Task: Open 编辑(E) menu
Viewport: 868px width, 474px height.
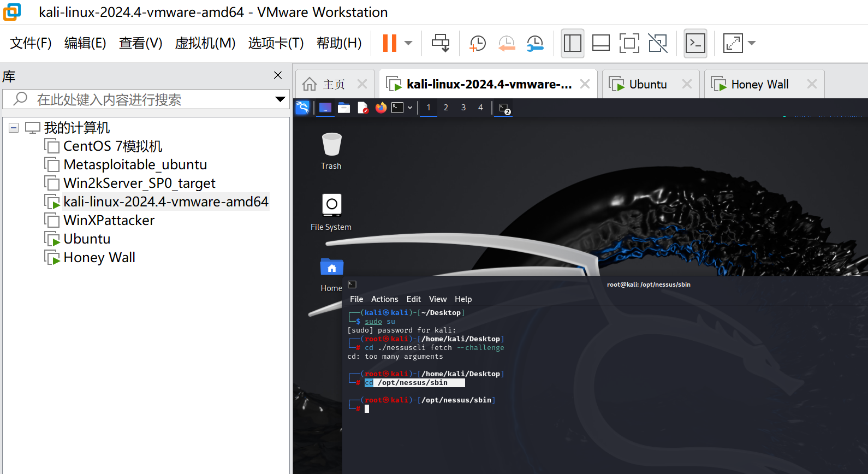Action: (85, 43)
